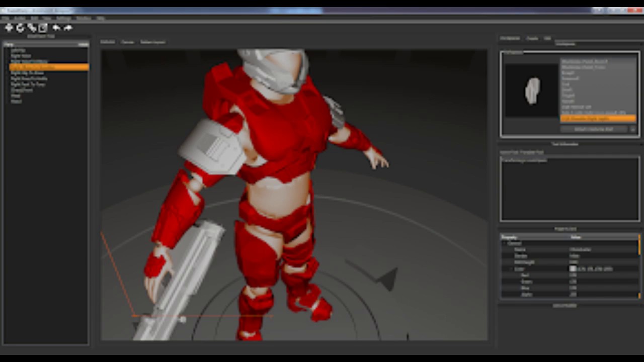Collapse the General property group
Screen dimensions: 644x362
505,243
